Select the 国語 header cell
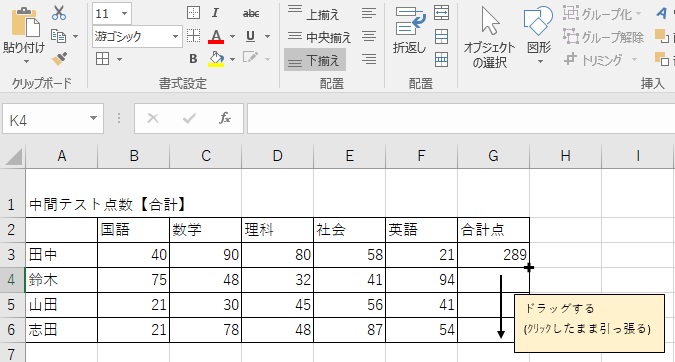675x362 pixels. click(133, 230)
